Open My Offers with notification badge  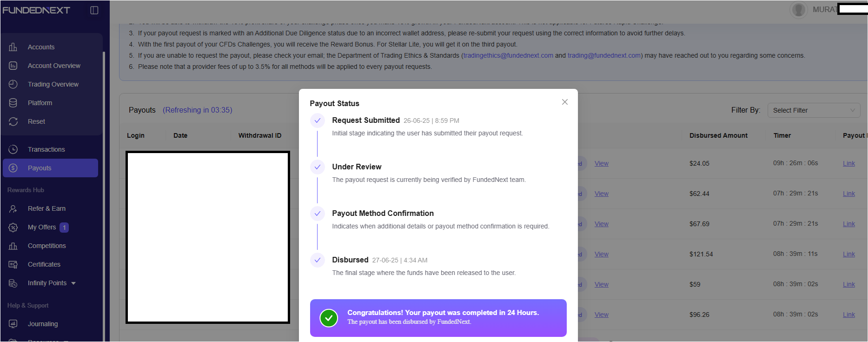[42, 227]
